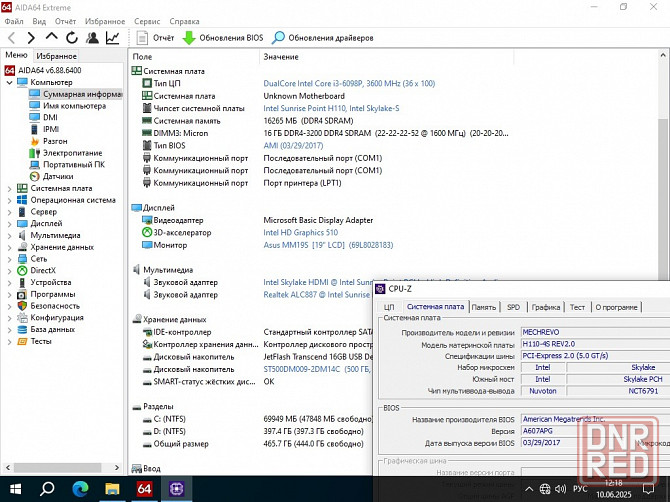Select the IPMI tree item
The height and width of the screenshot is (502, 670).
(x=44, y=129)
